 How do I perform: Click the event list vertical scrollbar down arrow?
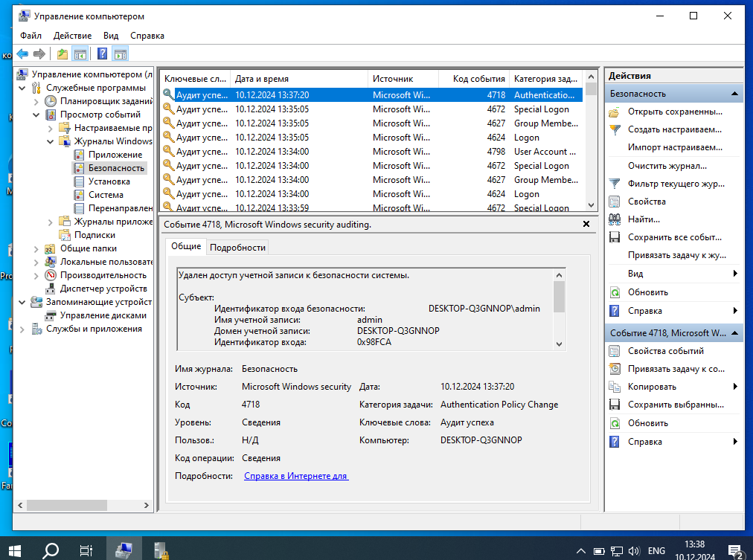click(x=591, y=205)
